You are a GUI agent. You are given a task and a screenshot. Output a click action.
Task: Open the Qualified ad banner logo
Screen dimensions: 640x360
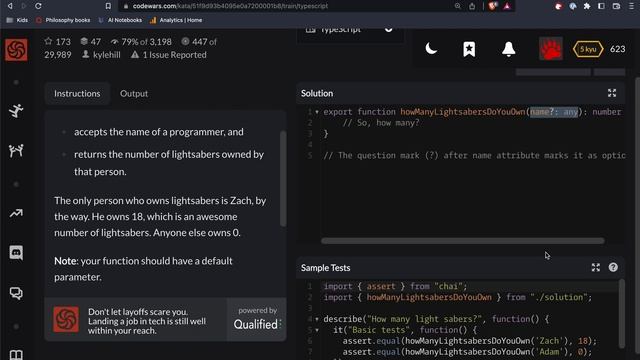coord(66,319)
